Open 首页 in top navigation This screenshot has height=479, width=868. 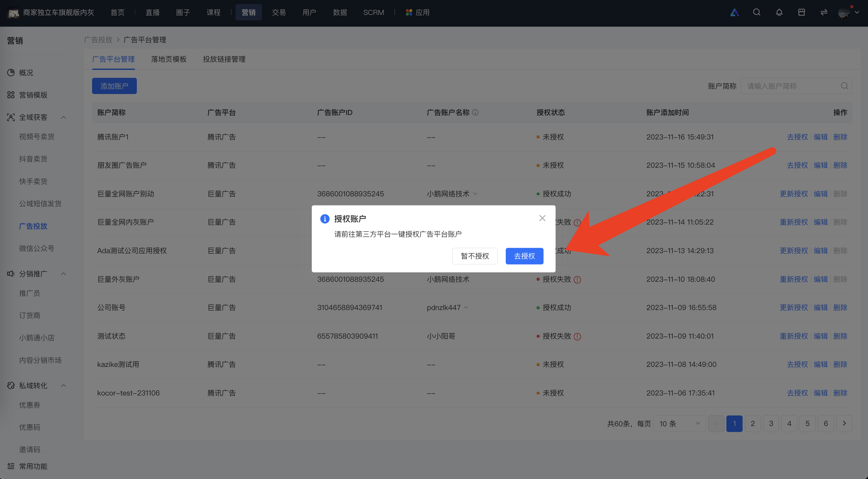(x=117, y=12)
